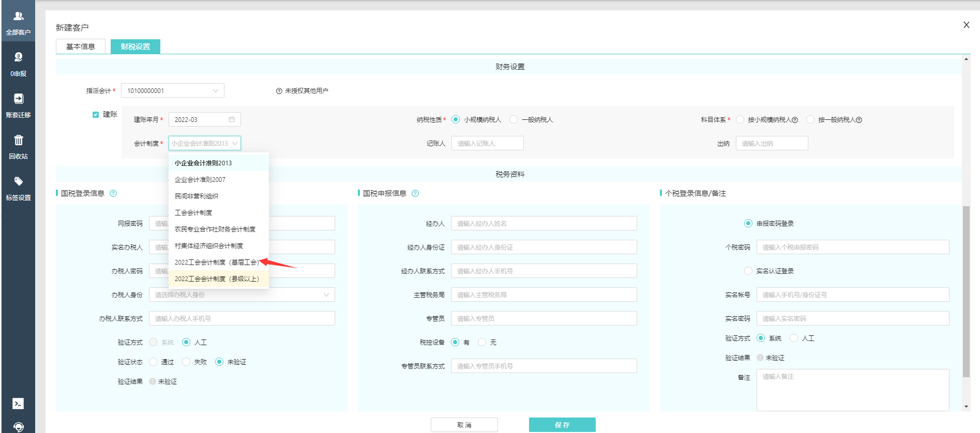Screen dimensions: 980x433
Task: Uncheck the 建账 checkbox
Action: [x=96, y=115]
